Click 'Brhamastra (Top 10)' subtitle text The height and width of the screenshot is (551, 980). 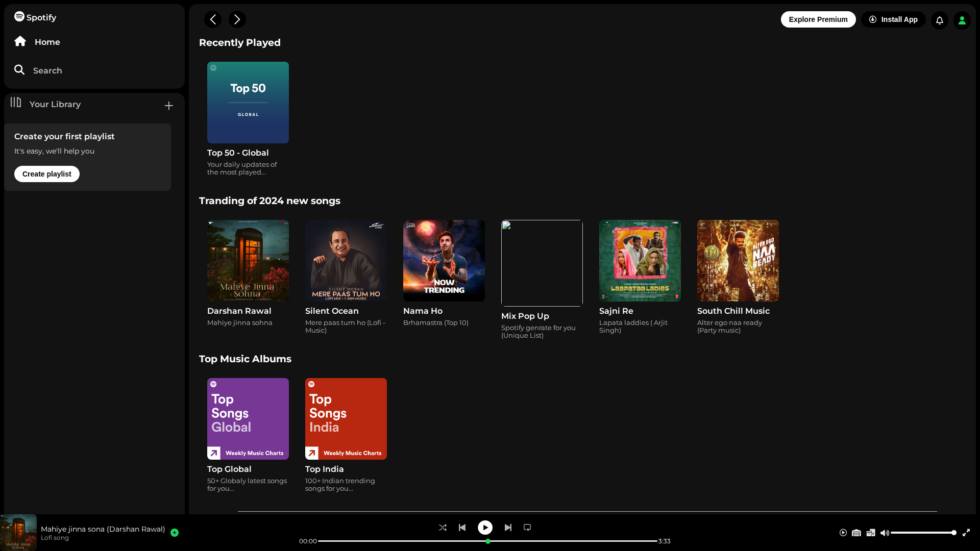[x=436, y=322]
